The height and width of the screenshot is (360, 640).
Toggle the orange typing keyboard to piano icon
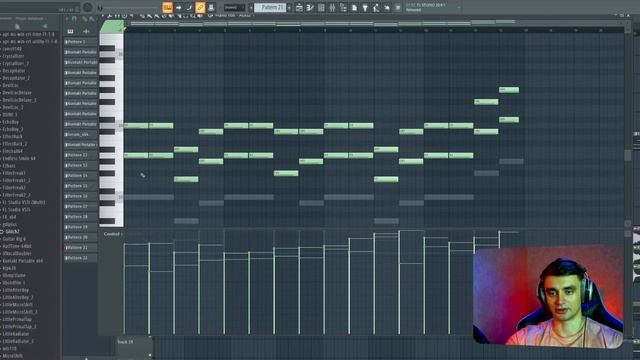click(x=167, y=7)
